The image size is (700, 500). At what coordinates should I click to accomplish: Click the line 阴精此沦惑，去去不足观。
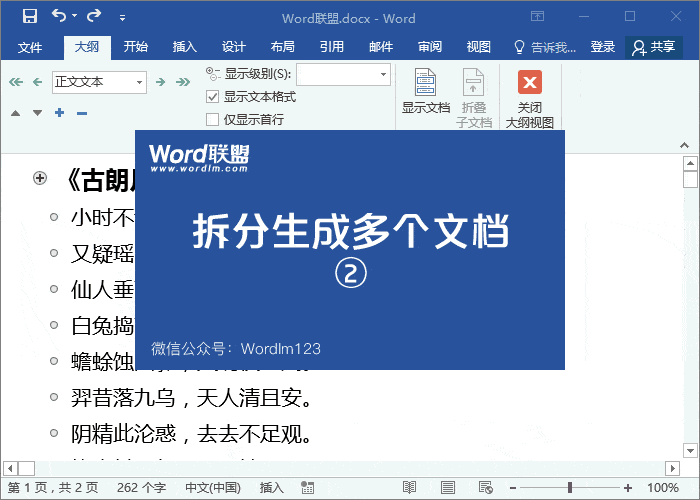click(x=191, y=433)
